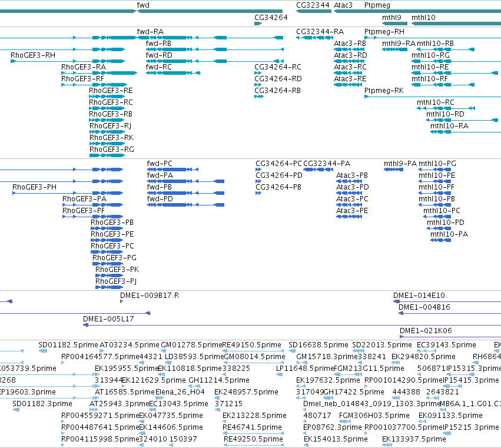
Task: Click the plain "CG34264" gene label
Action: 271,18
